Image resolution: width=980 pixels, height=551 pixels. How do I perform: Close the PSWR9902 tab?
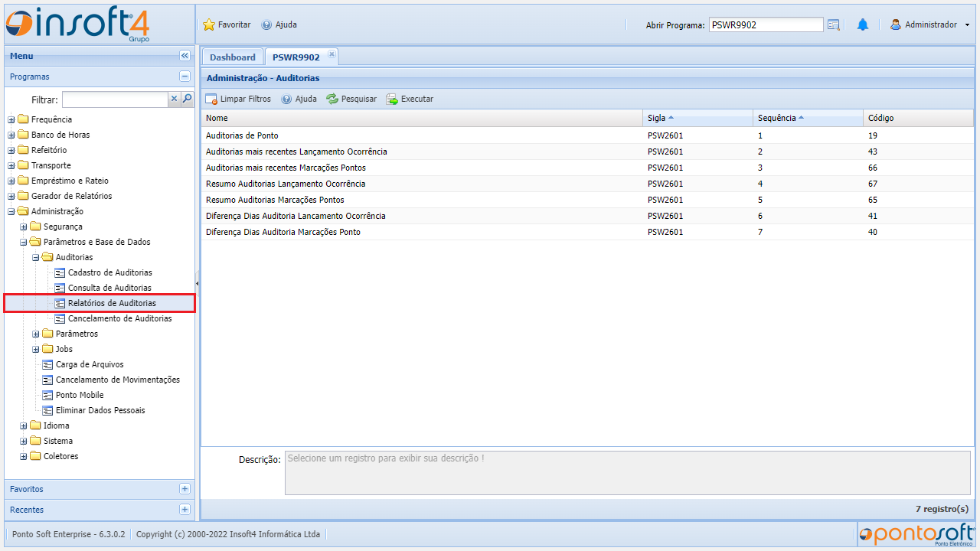332,54
